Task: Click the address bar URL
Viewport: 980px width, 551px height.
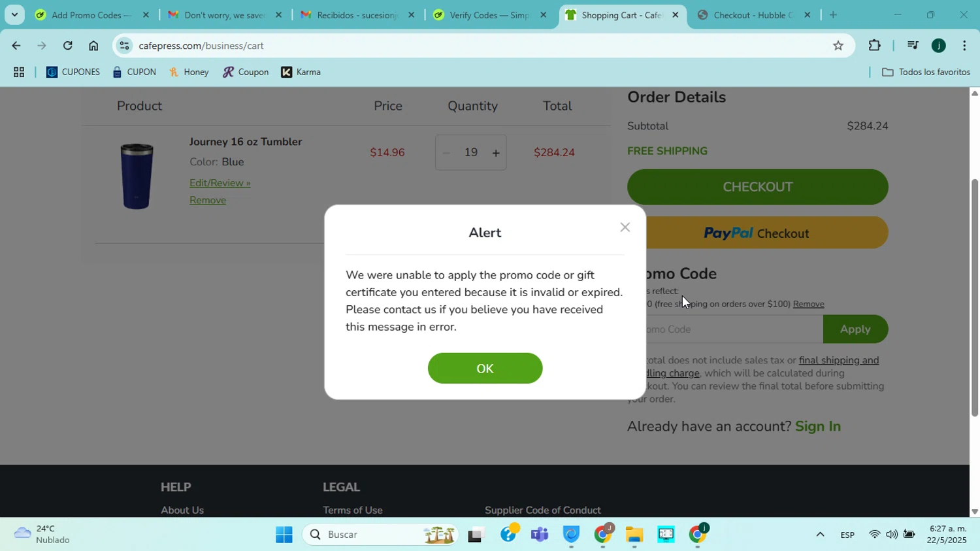Action: 201,46
